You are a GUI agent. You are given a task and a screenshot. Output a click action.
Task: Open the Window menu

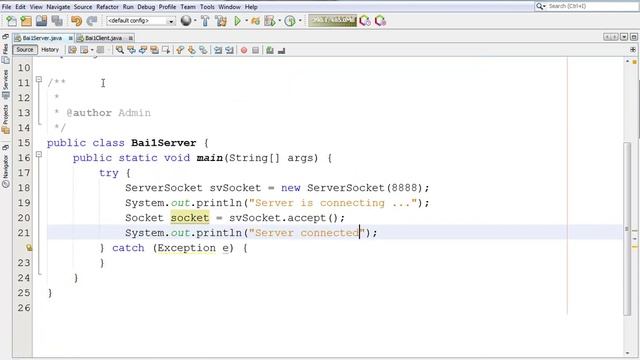pos(229,7)
